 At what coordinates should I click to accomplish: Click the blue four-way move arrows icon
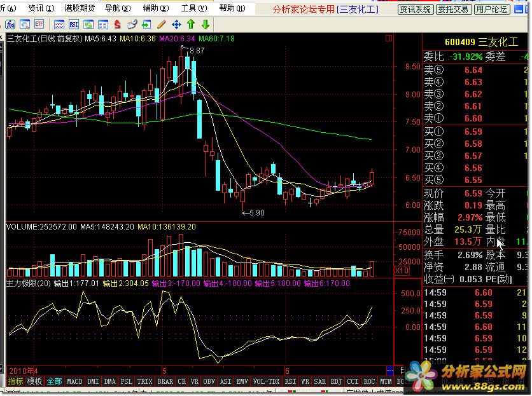pos(176,24)
